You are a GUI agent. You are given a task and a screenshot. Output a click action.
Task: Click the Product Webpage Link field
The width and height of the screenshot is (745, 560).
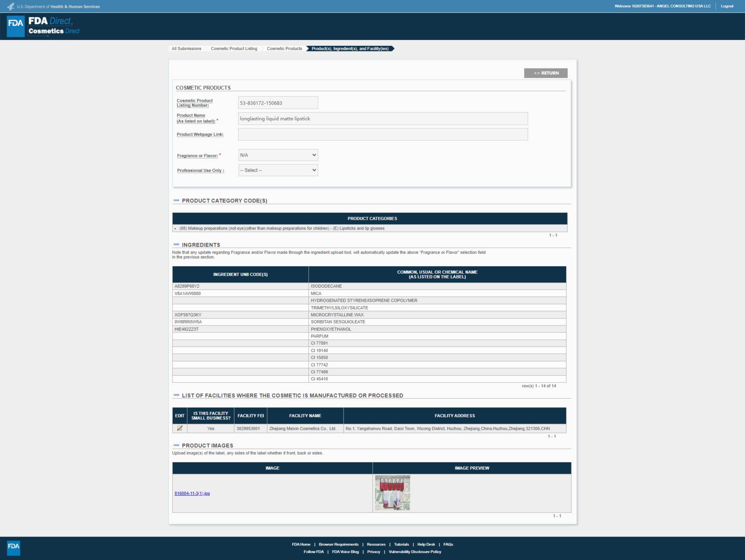pyautogui.click(x=383, y=134)
